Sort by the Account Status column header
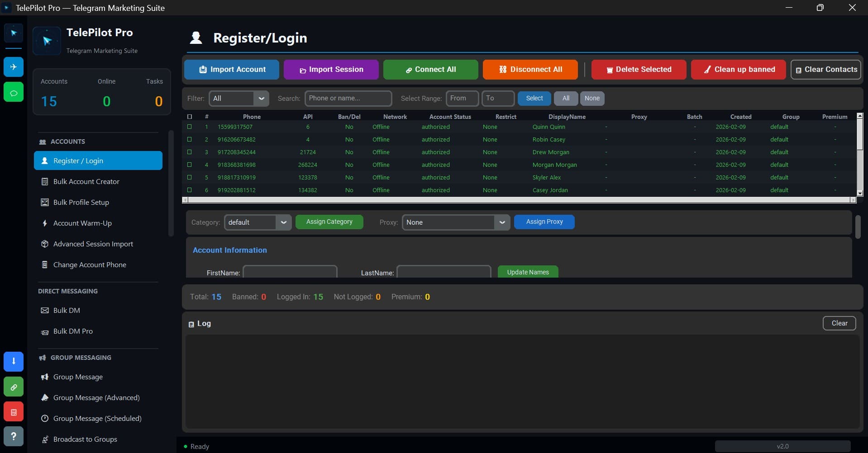 (450, 117)
